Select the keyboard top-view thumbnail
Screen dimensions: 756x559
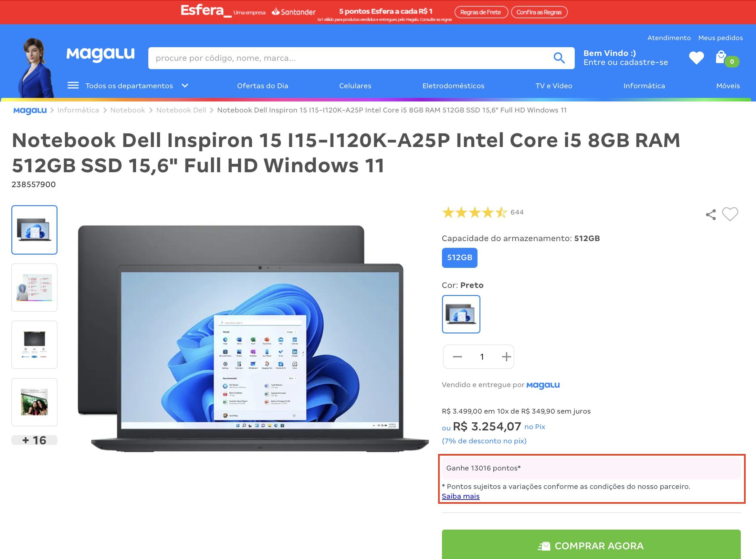coord(35,345)
